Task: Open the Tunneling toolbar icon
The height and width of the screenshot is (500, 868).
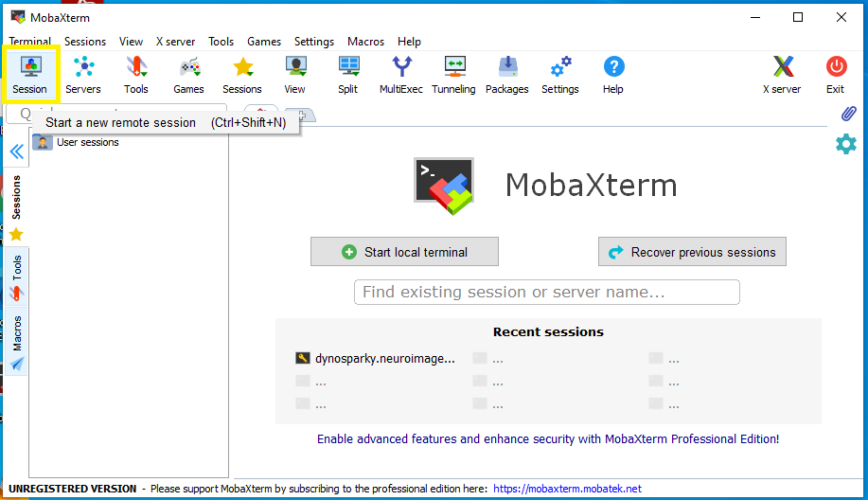Action: click(x=454, y=75)
